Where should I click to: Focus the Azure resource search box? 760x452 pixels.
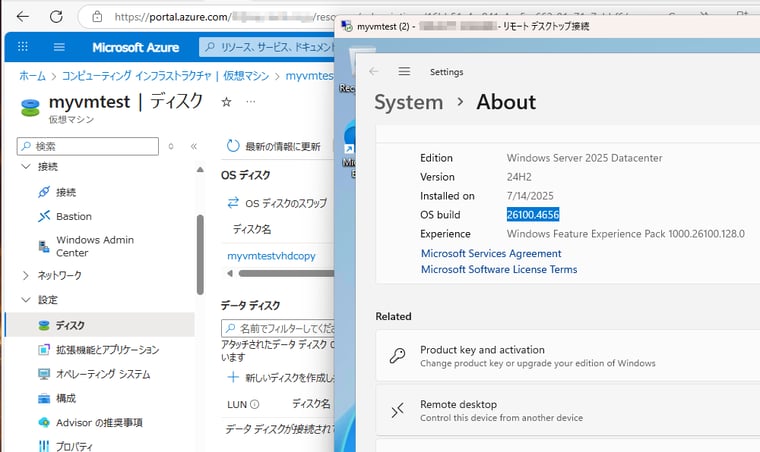pos(267,47)
